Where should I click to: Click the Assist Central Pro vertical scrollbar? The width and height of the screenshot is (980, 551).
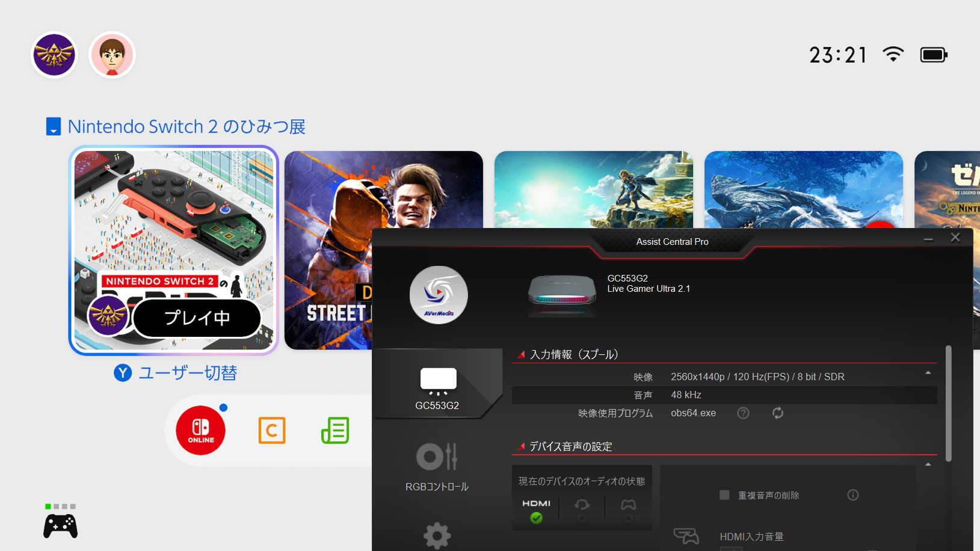(x=949, y=403)
